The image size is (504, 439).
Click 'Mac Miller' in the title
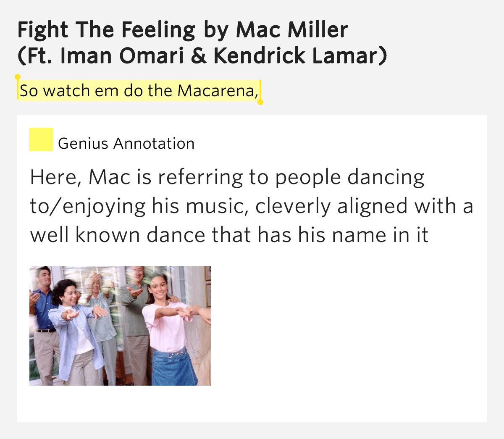coord(291,30)
